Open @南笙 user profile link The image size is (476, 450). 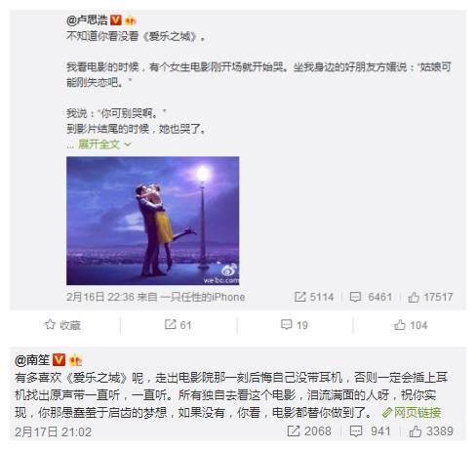click(x=32, y=360)
